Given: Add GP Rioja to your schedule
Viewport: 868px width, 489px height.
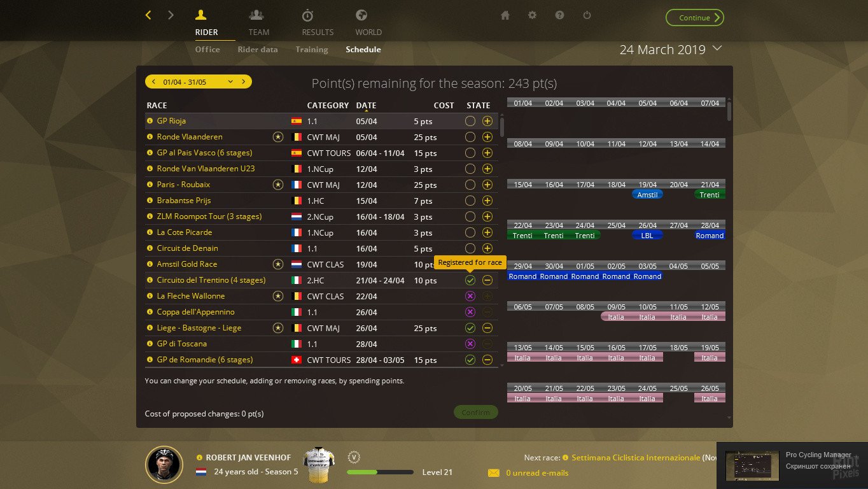Looking at the screenshot, I should (487, 121).
